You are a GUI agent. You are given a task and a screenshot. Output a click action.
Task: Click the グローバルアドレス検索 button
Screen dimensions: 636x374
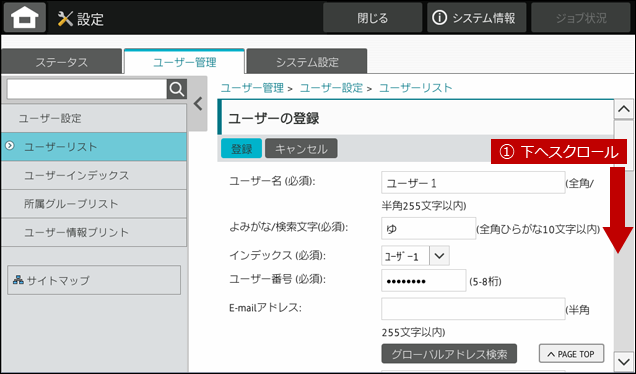pos(449,354)
